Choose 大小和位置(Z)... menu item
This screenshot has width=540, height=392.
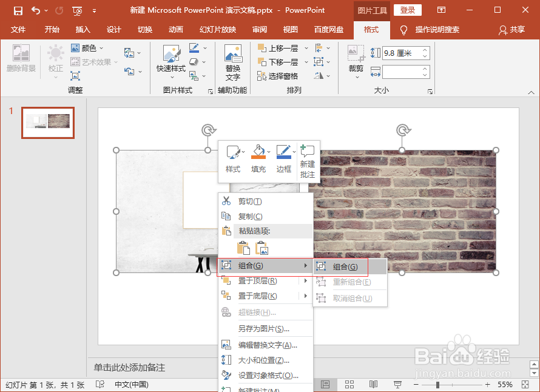[x=266, y=360]
